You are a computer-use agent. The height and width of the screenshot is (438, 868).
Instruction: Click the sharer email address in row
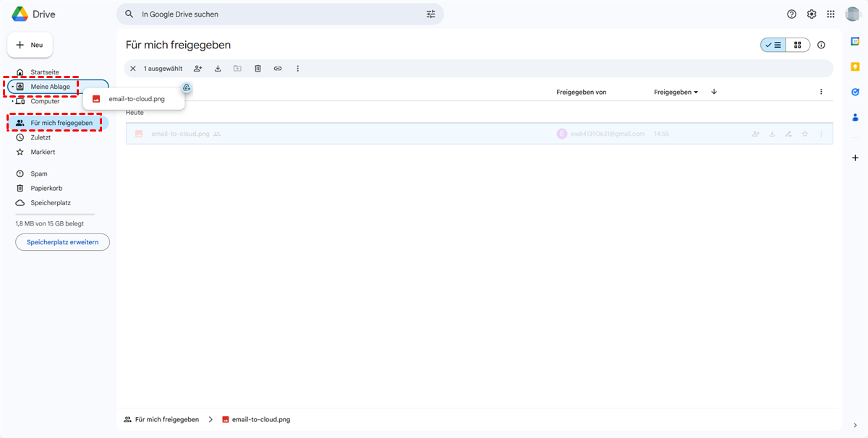[608, 134]
